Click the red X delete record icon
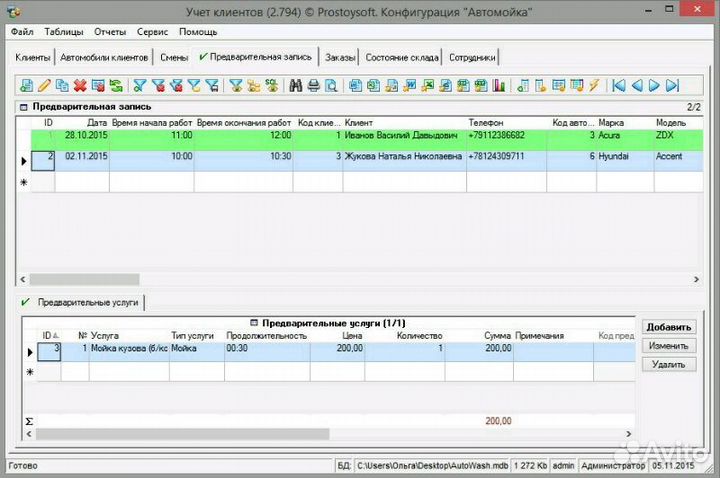Viewport: 720px width, 478px height. pos(80,86)
